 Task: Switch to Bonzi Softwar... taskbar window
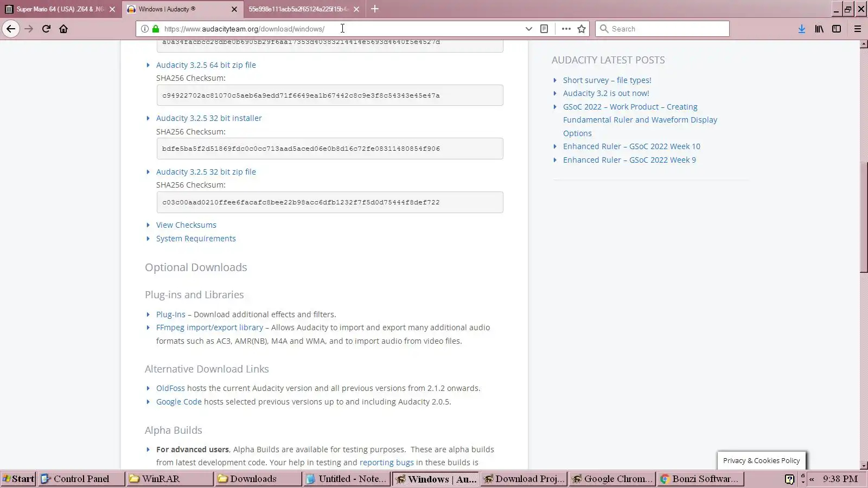pyautogui.click(x=700, y=479)
